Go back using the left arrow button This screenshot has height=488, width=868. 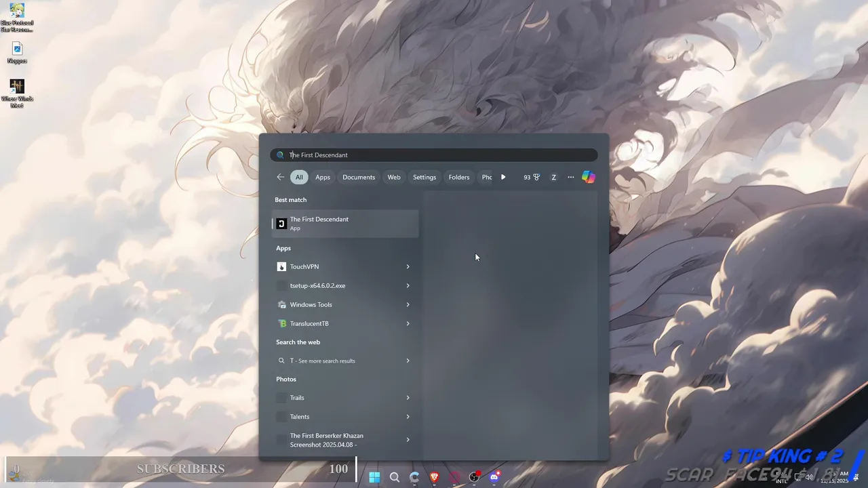coord(281,177)
